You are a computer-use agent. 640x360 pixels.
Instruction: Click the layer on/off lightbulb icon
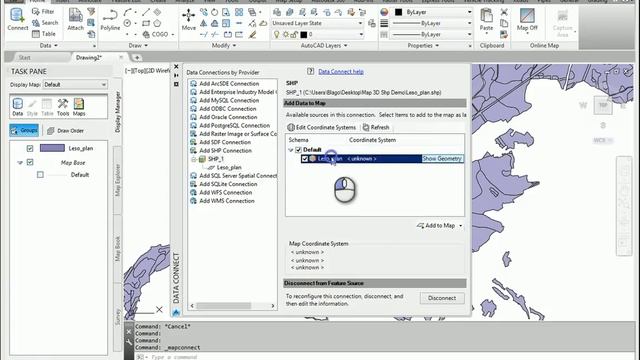click(276, 35)
